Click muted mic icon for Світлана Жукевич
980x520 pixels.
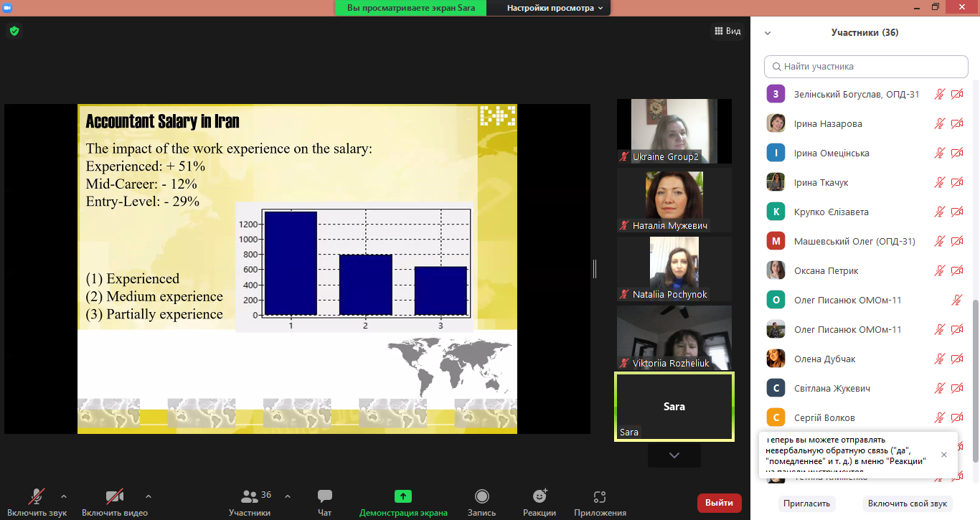[939, 388]
